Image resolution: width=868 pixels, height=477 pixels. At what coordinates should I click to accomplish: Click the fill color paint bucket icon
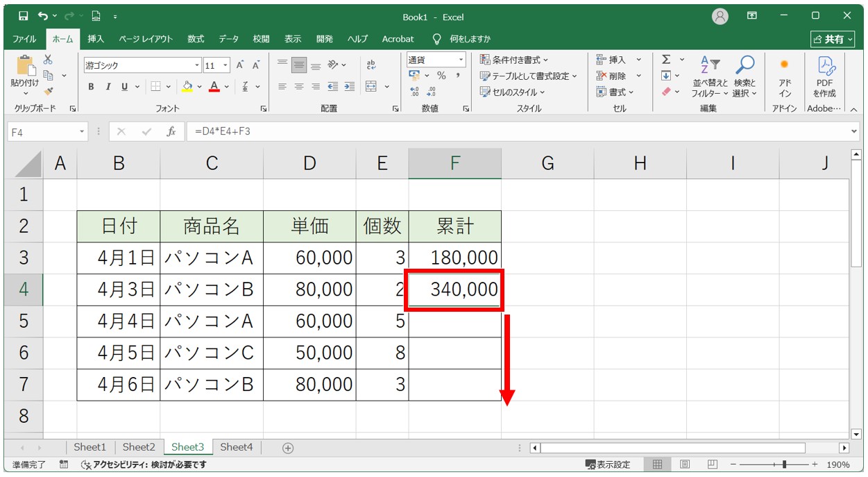187,87
